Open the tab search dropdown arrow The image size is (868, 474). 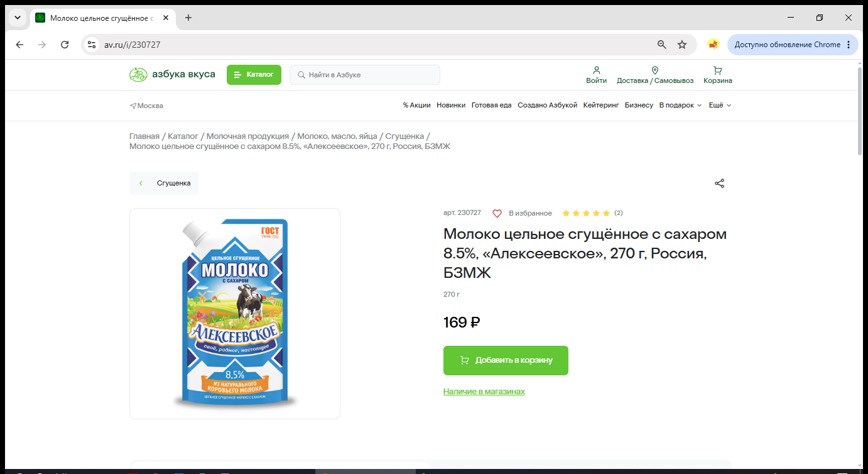18,18
